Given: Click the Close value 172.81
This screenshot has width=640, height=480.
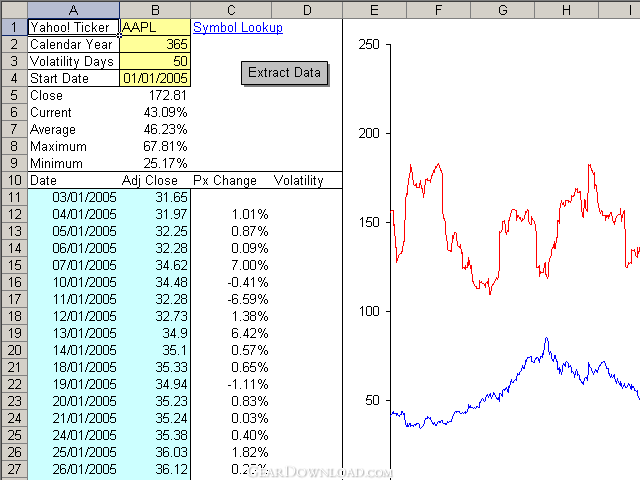Looking at the screenshot, I should click(154, 96).
